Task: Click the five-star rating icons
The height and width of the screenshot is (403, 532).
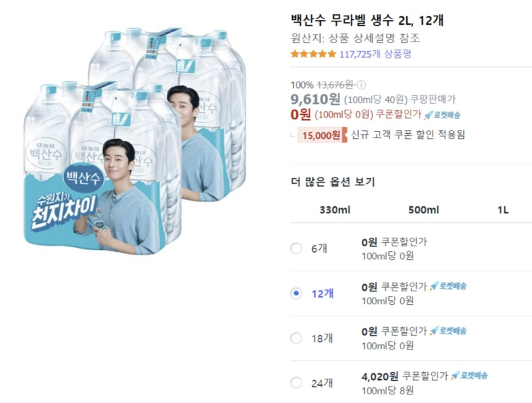Action: 313,54
